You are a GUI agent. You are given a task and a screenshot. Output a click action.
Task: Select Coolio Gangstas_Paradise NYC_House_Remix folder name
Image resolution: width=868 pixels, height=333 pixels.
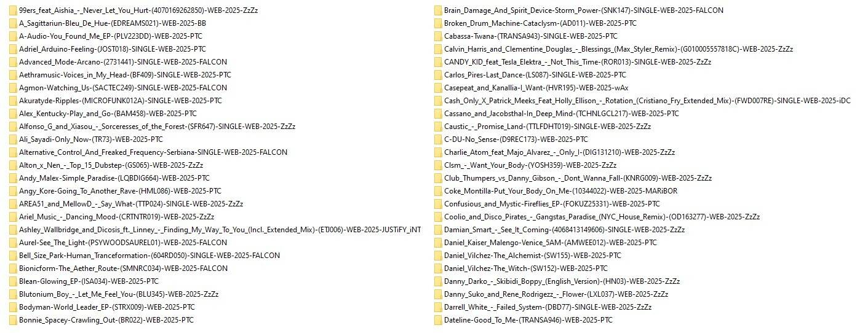click(x=602, y=217)
